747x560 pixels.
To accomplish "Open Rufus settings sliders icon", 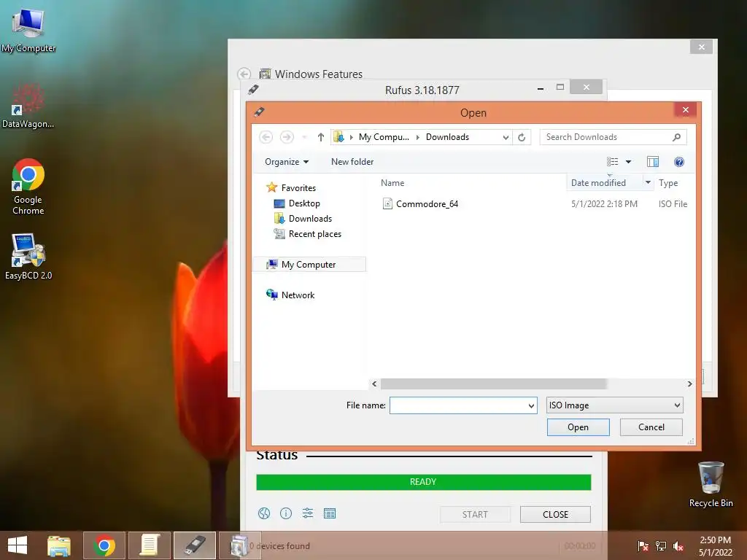I will point(308,513).
